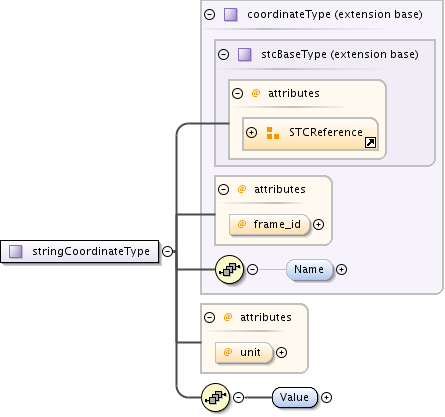Screen dimensions: 445x417
Task: Click attributes label above STCReference
Action: [x=294, y=93]
